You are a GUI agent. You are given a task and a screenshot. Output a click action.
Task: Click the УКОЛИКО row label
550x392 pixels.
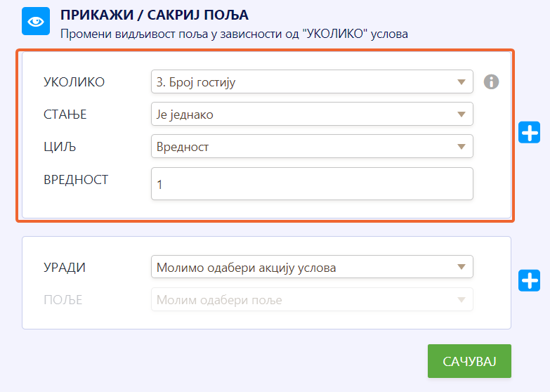(74, 82)
